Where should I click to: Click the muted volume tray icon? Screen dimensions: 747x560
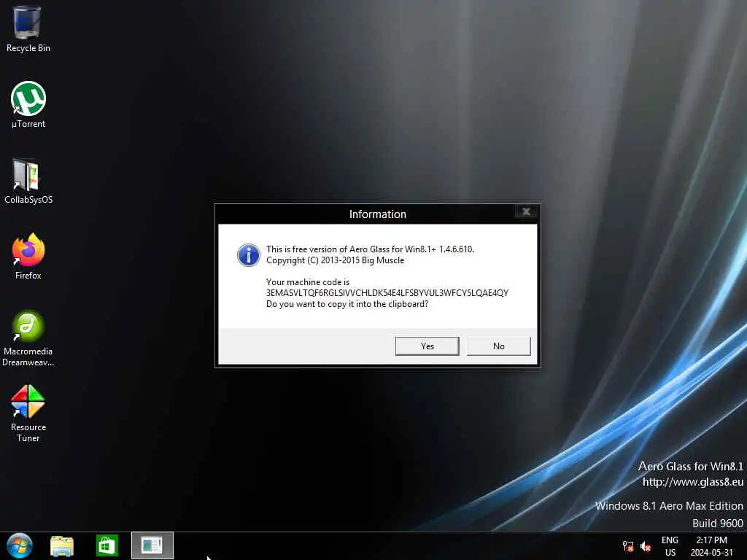[x=646, y=546]
